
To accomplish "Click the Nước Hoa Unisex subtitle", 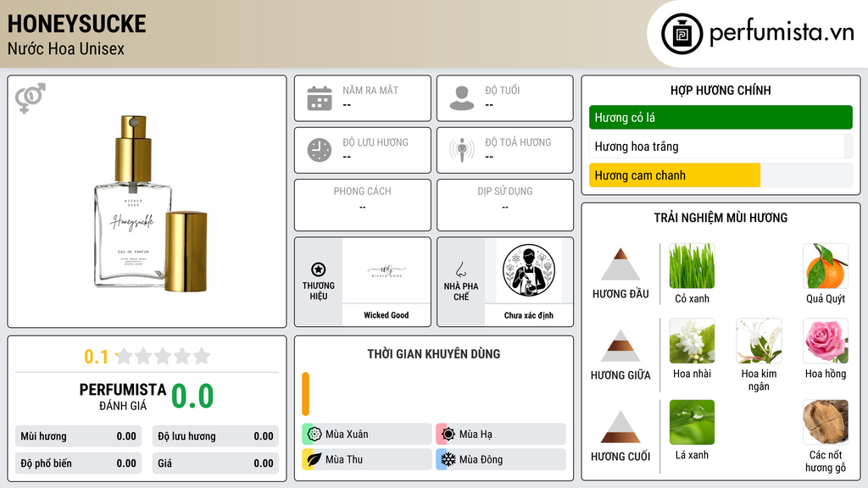I will tap(66, 48).
